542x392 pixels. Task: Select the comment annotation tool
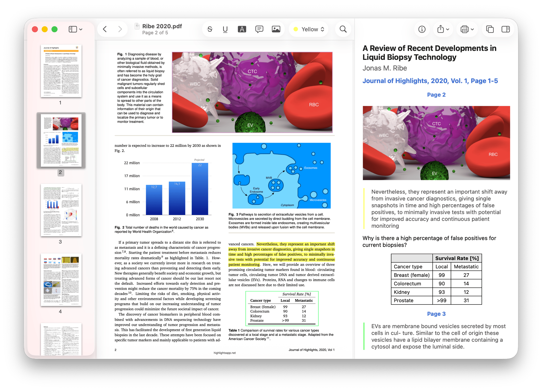[259, 29]
